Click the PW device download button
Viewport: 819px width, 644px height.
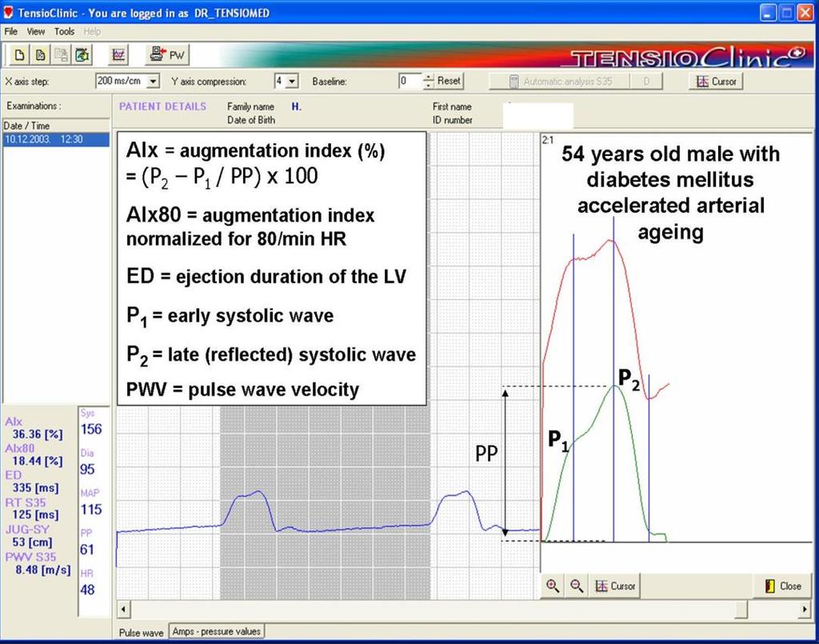[167, 55]
